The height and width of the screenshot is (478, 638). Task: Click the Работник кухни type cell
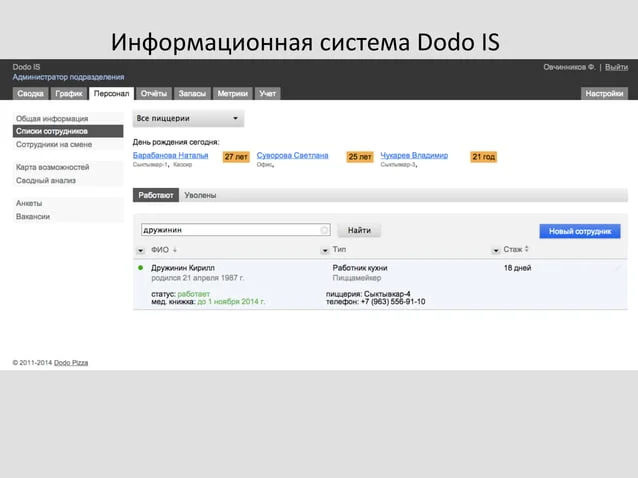pos(360,268)
